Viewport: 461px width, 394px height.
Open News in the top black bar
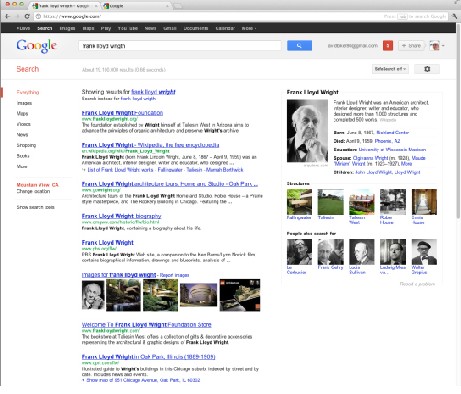[150, 28]
